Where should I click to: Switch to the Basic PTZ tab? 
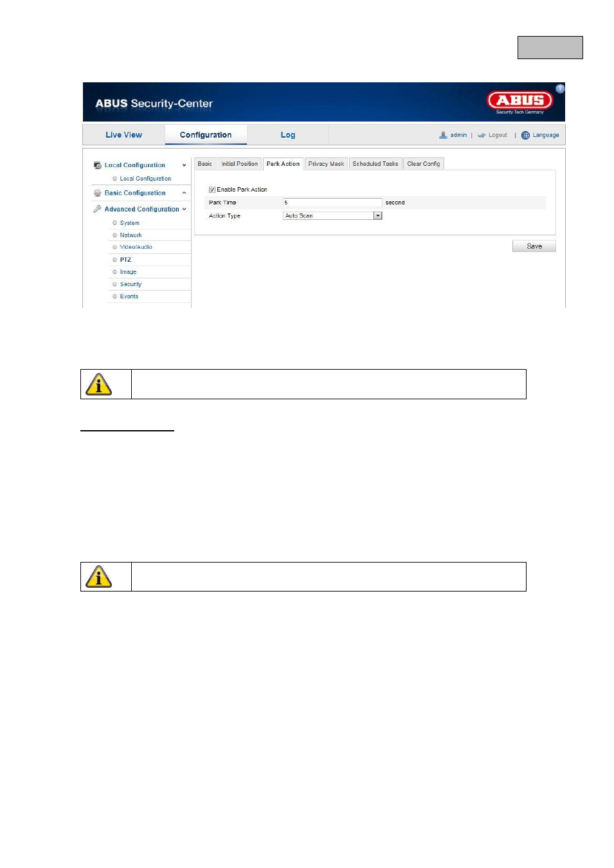(x=205, y=164)
